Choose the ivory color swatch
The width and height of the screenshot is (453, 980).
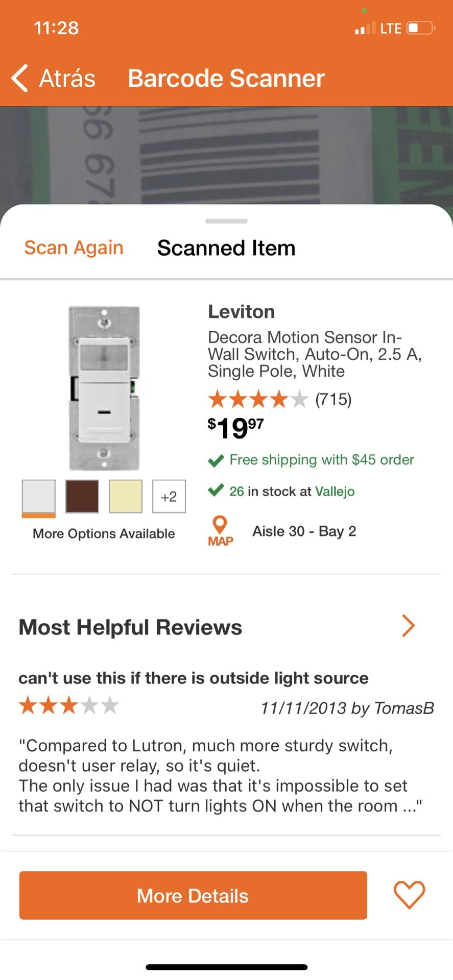click(126, 496)
